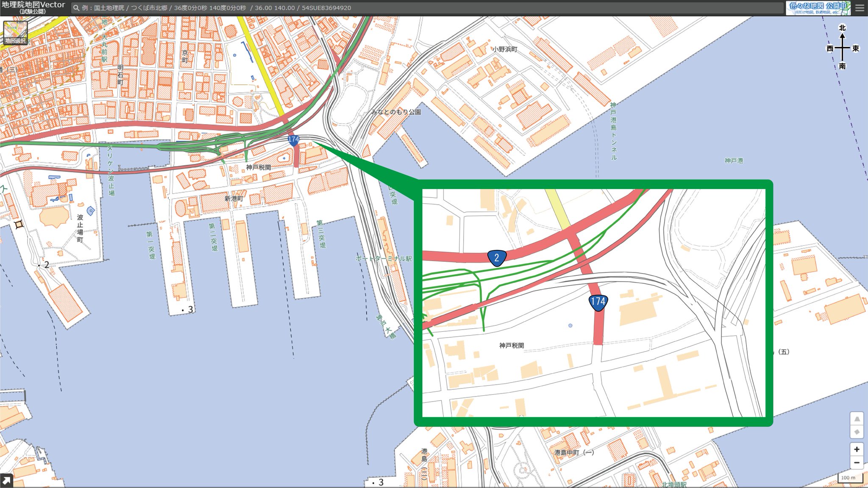Click the search magnifier icon
This screenshot has width=868, height=488.
tap(76, 8)
